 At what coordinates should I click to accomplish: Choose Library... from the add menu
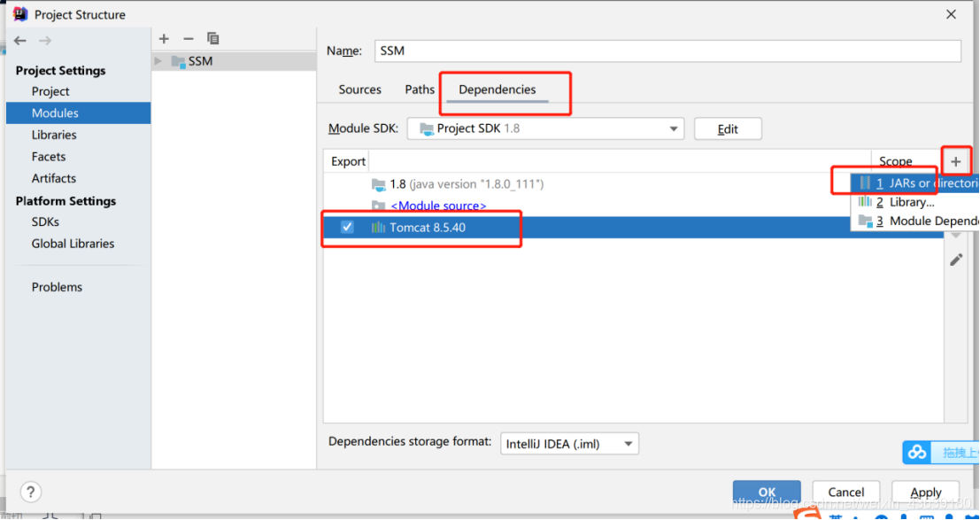coord(915,202)
